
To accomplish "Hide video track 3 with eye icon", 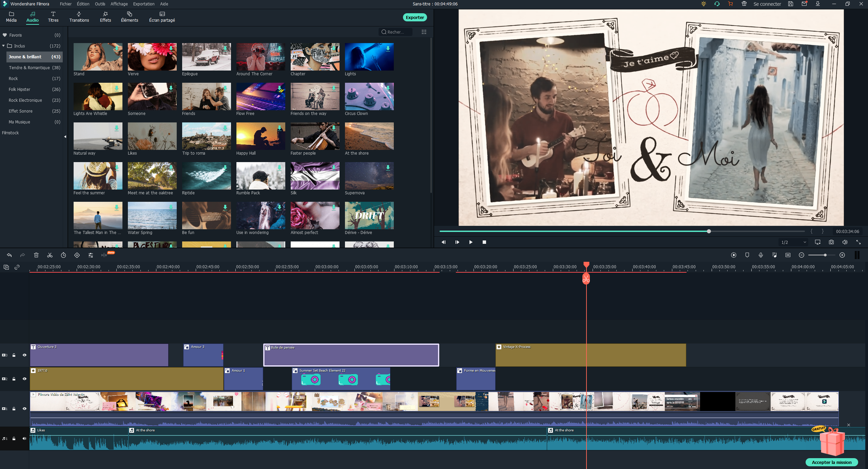I will (24, 355).
